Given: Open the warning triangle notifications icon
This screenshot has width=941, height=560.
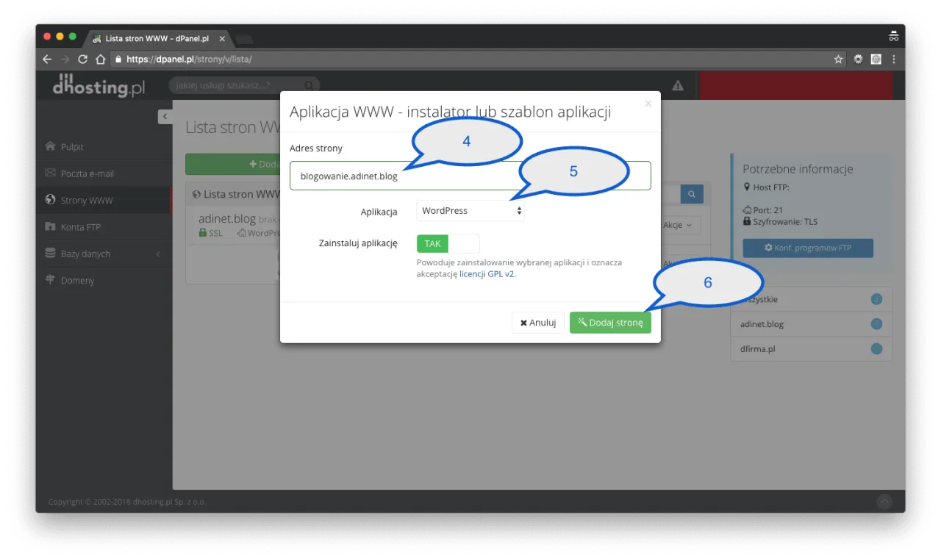Looking at the screenshot, I should pos(678,85).
